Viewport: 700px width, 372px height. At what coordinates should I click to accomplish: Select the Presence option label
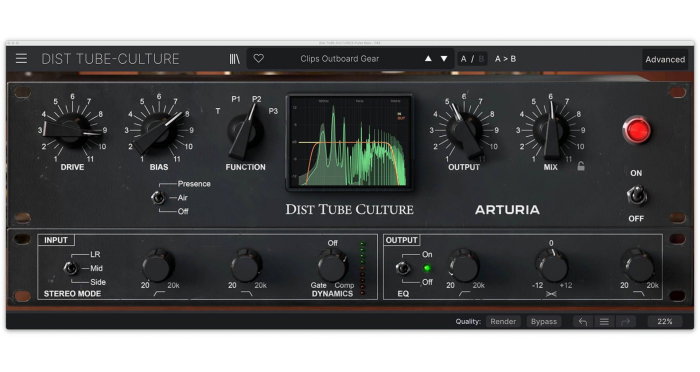click(194, 184)
